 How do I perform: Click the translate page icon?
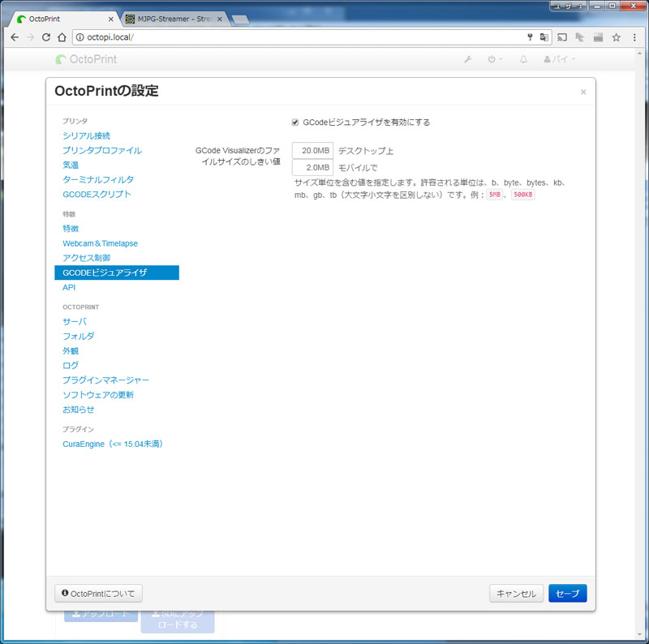coord(544,37)
